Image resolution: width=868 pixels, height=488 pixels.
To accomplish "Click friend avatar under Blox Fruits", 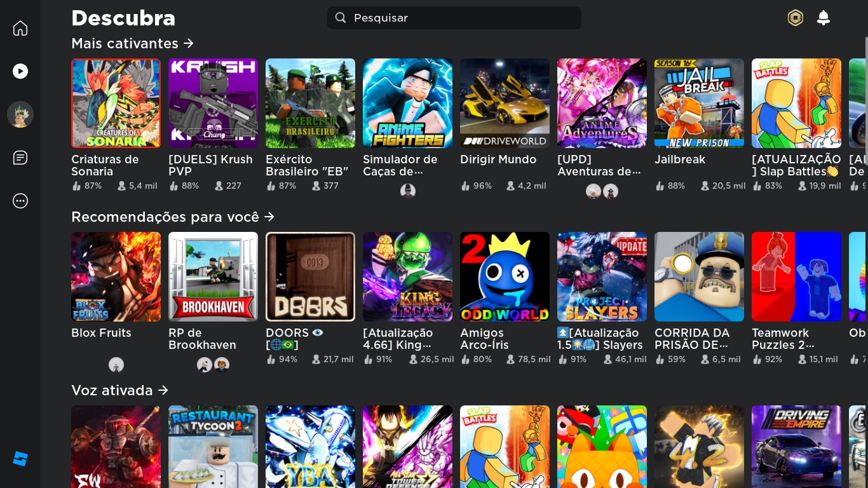I will pyautogui.click(x=116, y=365).
